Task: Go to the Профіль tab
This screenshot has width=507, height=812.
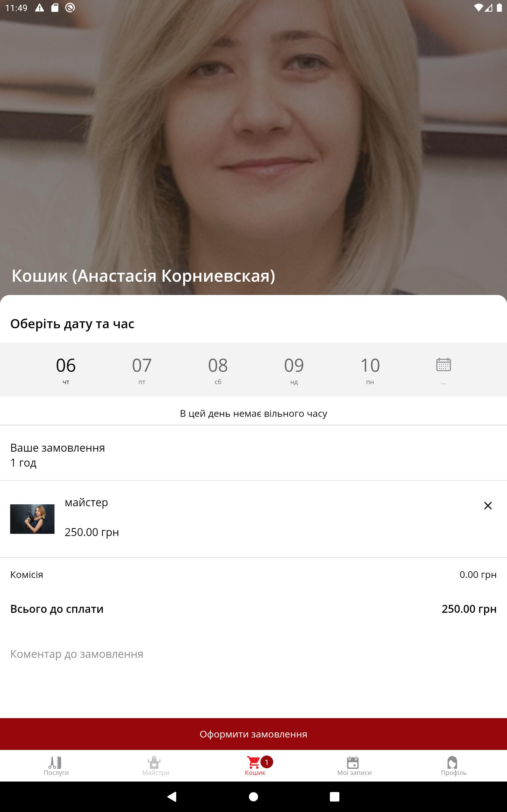Action: click(453, 766)
